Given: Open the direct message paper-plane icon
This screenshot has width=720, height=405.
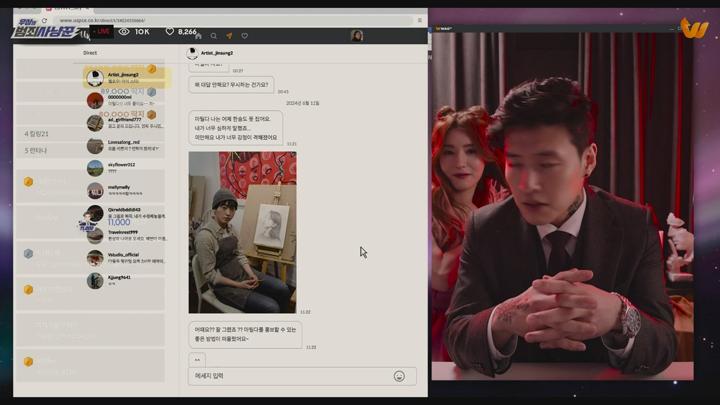Looking at the screenshot, I should [229, 35].
